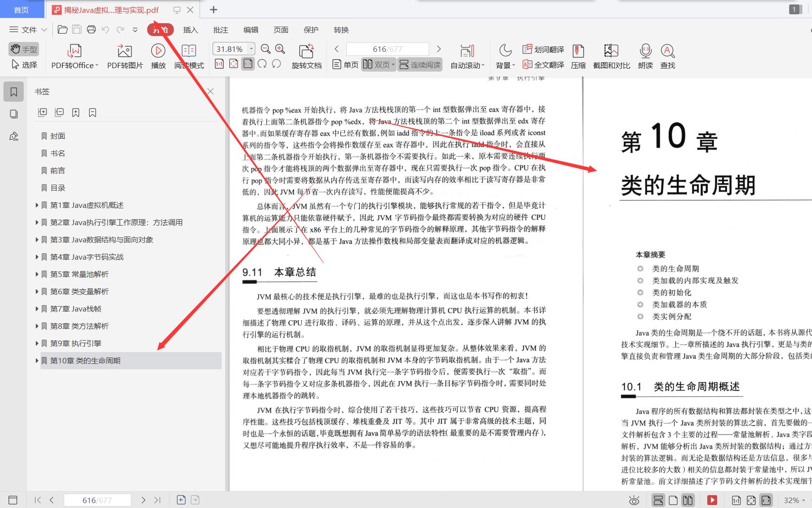This screenshot has width=812, height=508.
Task: Open PDF转Office conversion tool
Action: (x=73, y=55)
